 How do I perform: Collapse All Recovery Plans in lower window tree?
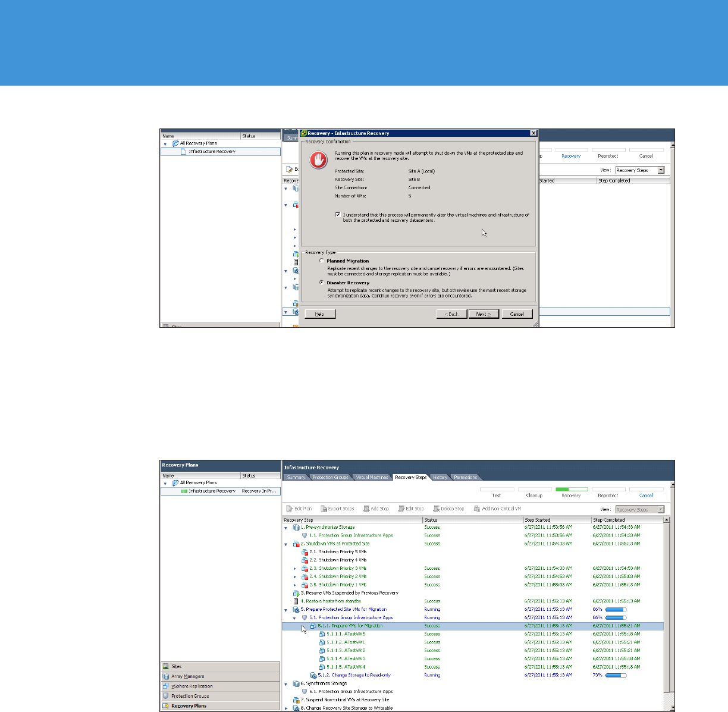tap(165, 483)
